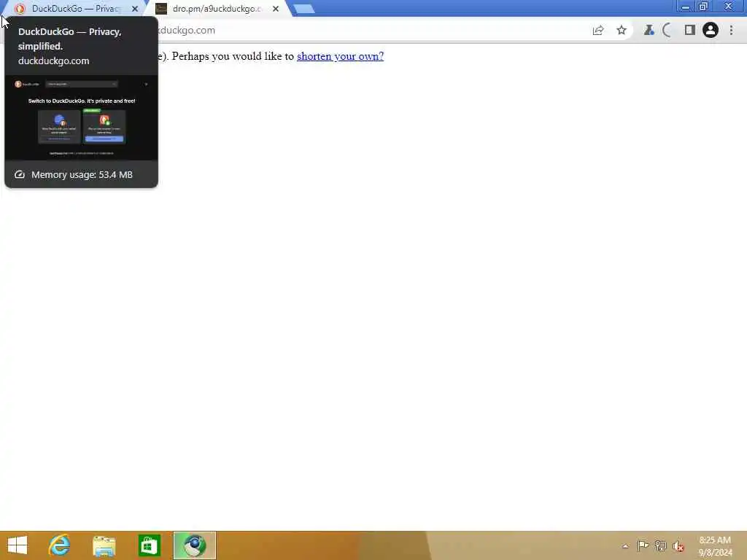This screenshot has height=560, width=747.
Task: Open Windows Store from taskbar
Action: pyautogui.click(x=149, y=545)
